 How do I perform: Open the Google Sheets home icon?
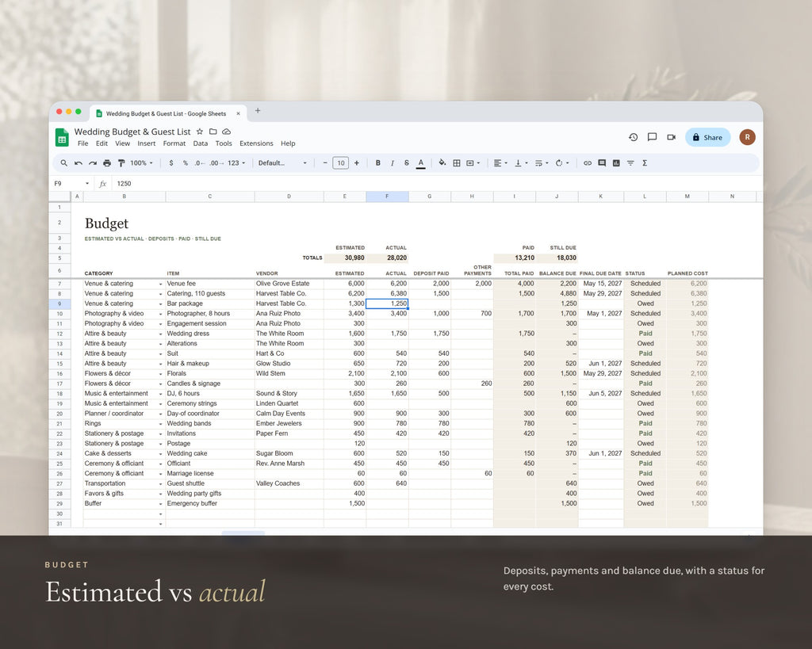[62, 137]
